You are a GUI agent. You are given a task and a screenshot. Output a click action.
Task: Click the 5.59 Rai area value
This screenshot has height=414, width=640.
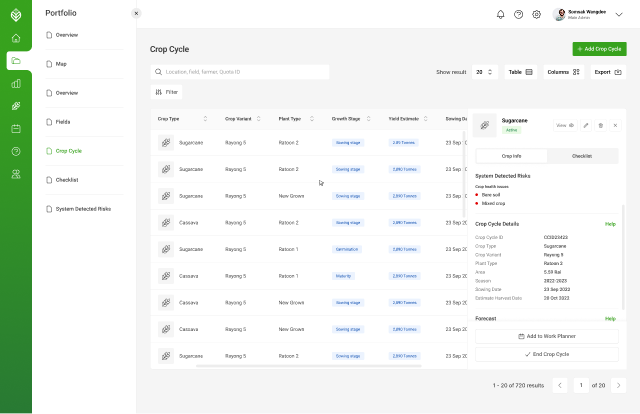pyautogui.click(x=553, y=272)
